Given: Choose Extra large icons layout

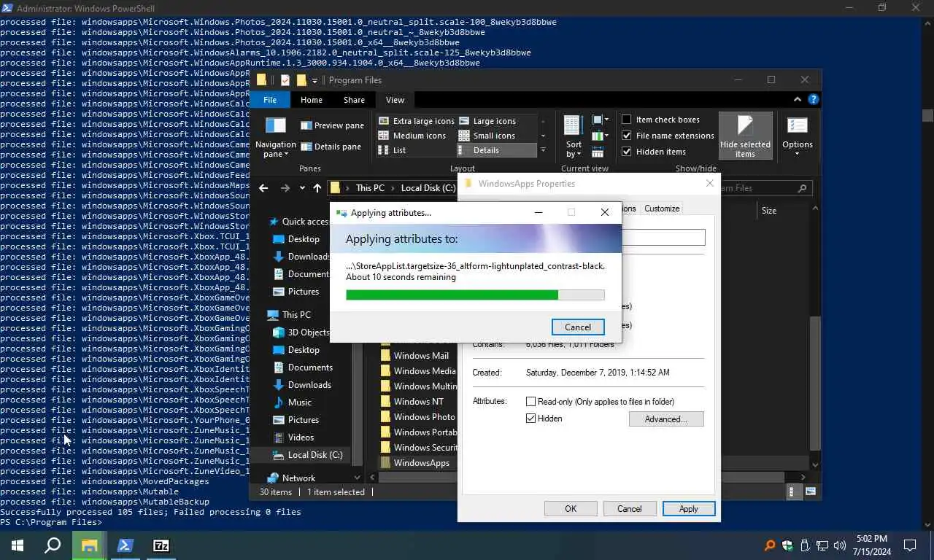Looking at the screenshot, I should 416,121.
